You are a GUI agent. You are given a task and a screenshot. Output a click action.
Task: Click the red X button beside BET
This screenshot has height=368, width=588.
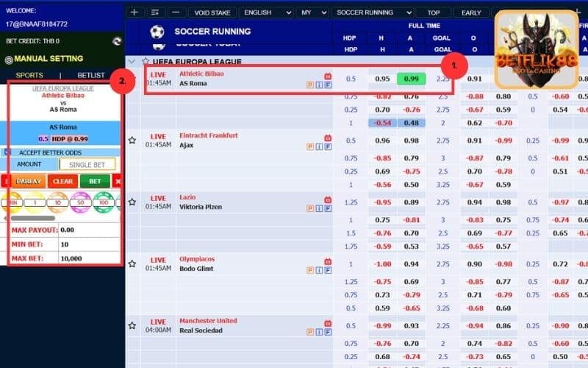pos(117,181)
